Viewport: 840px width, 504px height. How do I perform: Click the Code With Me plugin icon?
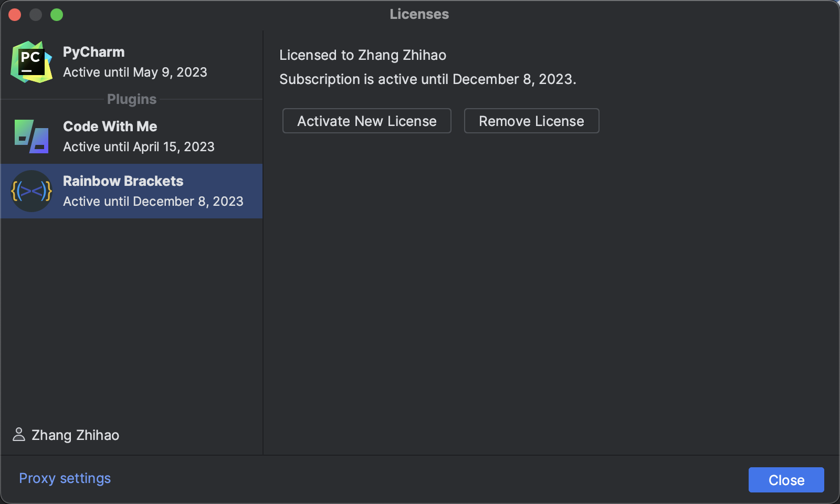point(31,136)
